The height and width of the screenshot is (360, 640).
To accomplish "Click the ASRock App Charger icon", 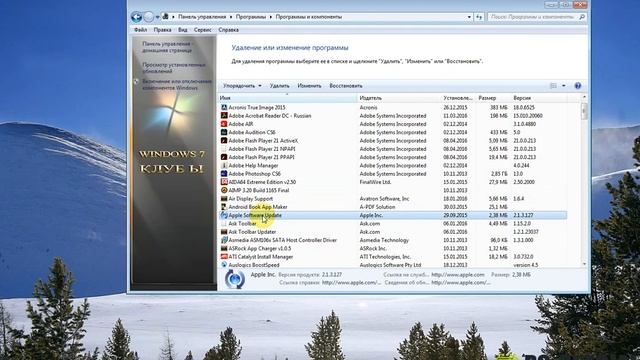I will [224, 248].
